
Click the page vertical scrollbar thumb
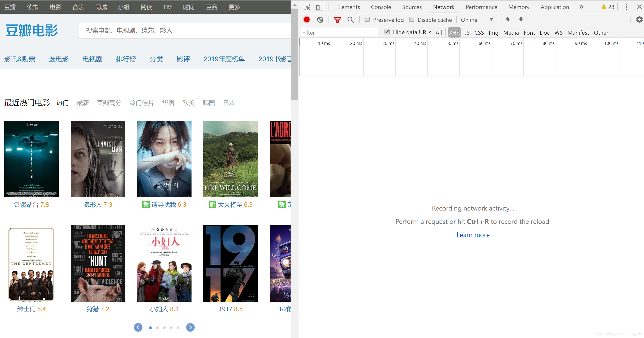click(294, 54)
